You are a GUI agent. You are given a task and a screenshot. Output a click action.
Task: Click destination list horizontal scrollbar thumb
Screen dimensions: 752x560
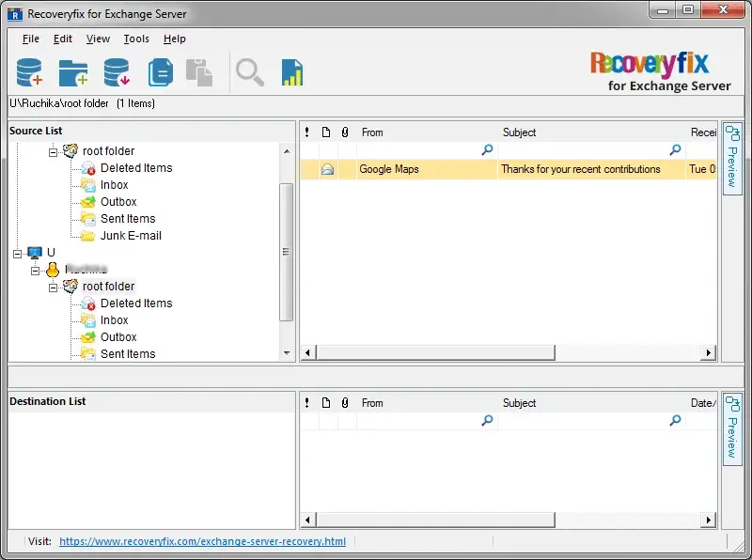435,520
